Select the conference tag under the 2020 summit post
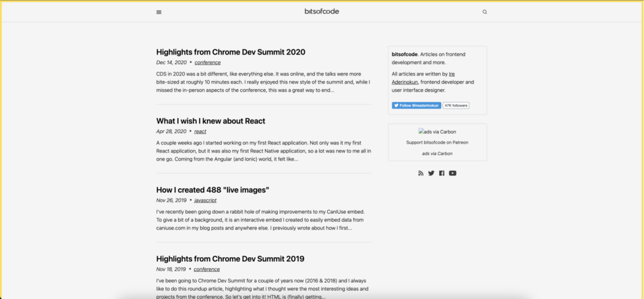Image resolution: width=644 pixels, height=299 pixels. (x=208, y=63)
